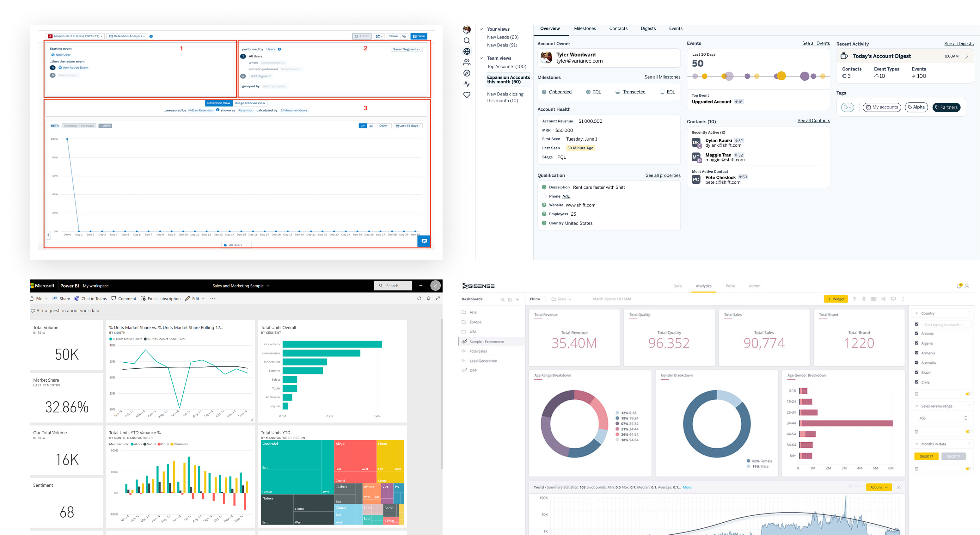980x535 pixels.
Task: Click the Power BI Search field
Action: pos(393,286)
